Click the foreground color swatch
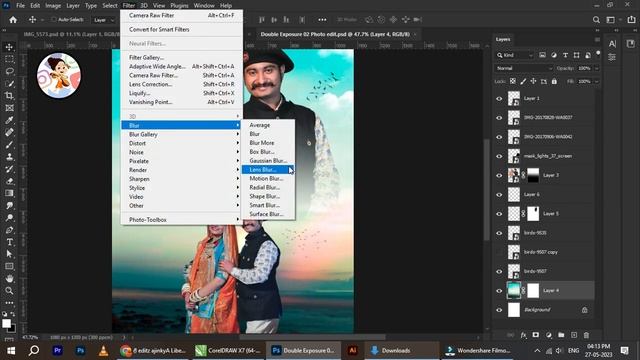Screen dimensions: 640x360 (6, 324)
